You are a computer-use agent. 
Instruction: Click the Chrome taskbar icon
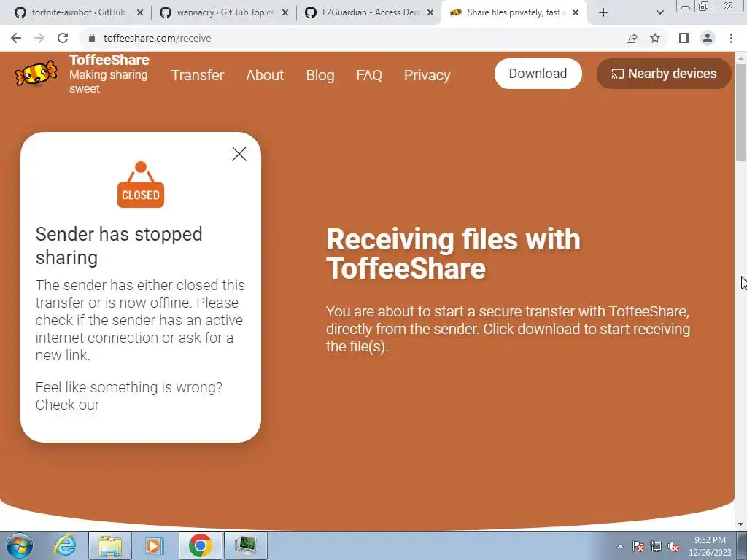pyautogui.click(x=200, y=545)
